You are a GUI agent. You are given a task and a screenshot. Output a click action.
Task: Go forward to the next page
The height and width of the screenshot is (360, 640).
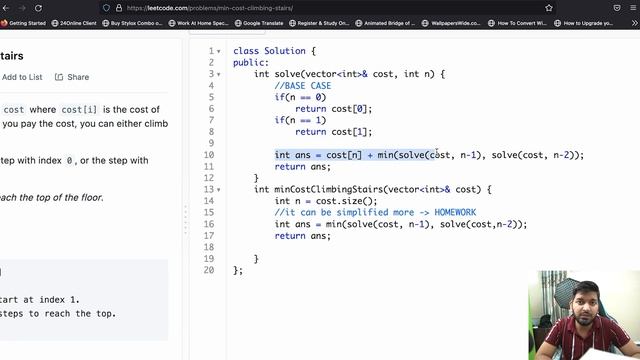[x=22, y=8]
